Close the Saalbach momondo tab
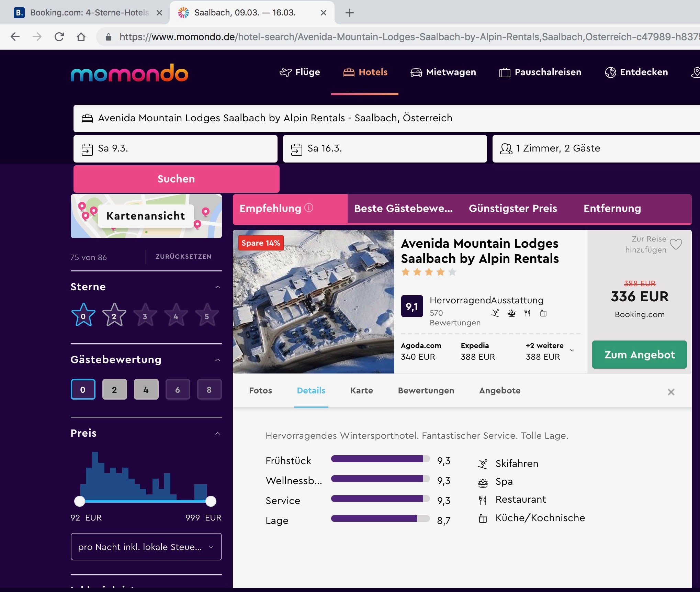The width and height of the screenshot is (700, 592). pos(323,13)
